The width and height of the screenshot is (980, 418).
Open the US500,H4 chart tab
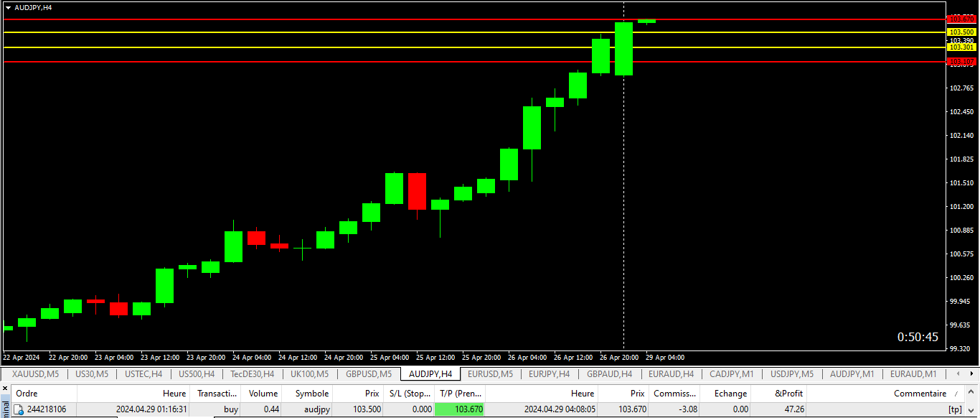(197, 374)
